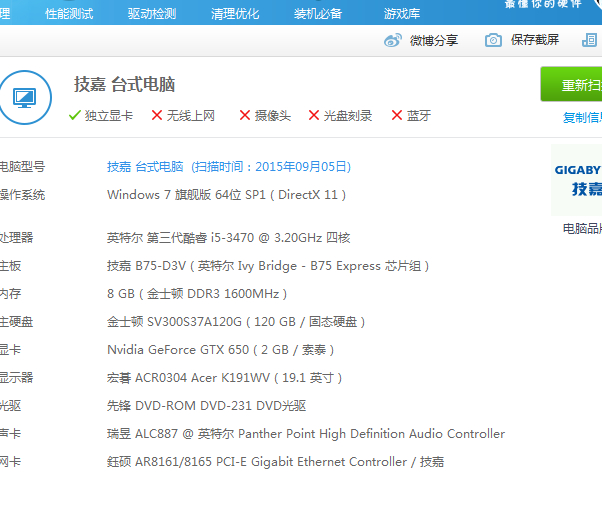Screen dimensions: 602x515
Task: Click the green 重新扫描 button
Action: (571, 84)
